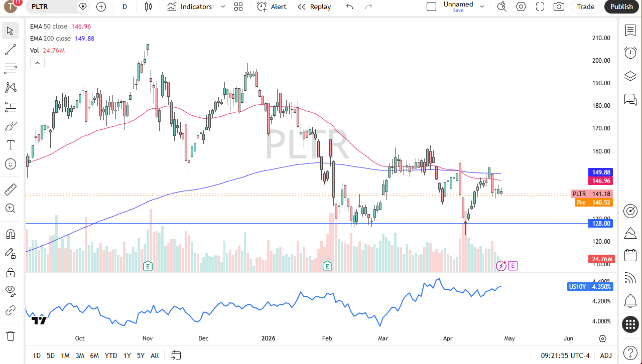The height and width of the screenshot is (364, 642).
Task: Remove drawings with the trash icon
Action: [x=11, y=335]
